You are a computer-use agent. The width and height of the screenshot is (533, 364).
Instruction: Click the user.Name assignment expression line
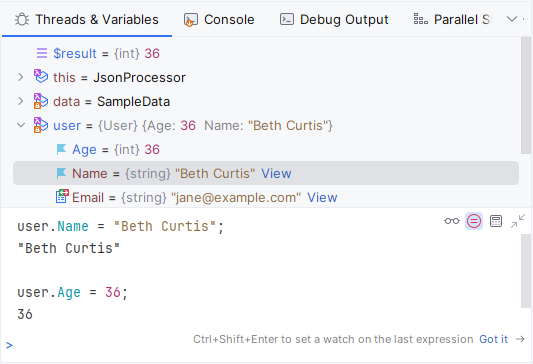pyautogui.click(x=120, y=226)
